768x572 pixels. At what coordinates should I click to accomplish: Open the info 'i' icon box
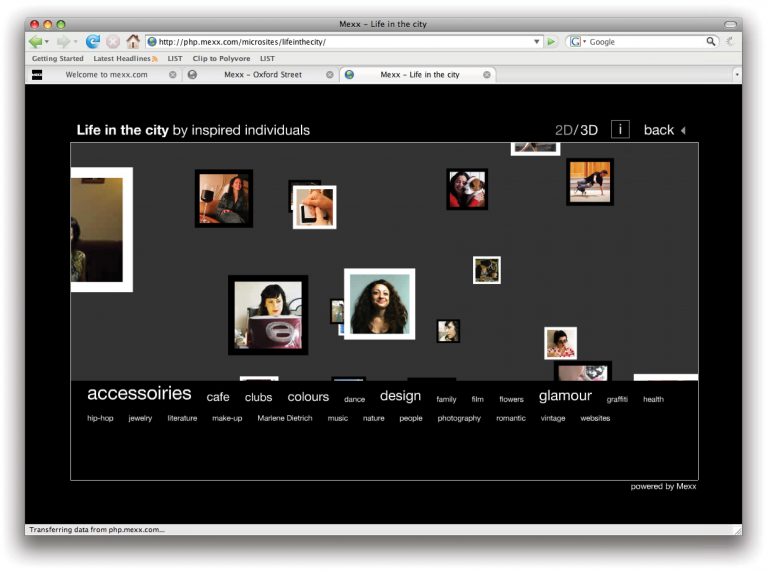click(x=620, y=130)
